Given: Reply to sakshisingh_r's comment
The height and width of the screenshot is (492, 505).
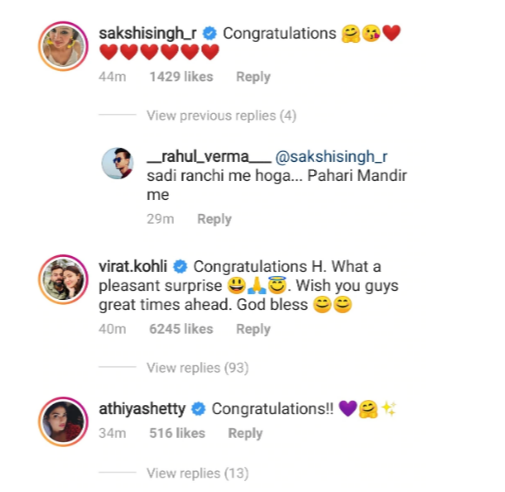Looking at the screenshot, I should click(x=253, y=77).
